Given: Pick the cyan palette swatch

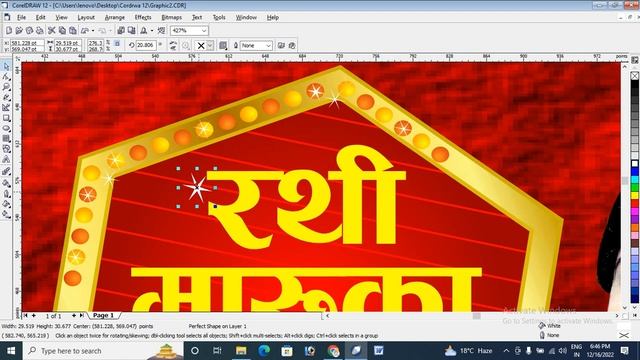Looking at the screenshot, I should [x=635, y=180].
